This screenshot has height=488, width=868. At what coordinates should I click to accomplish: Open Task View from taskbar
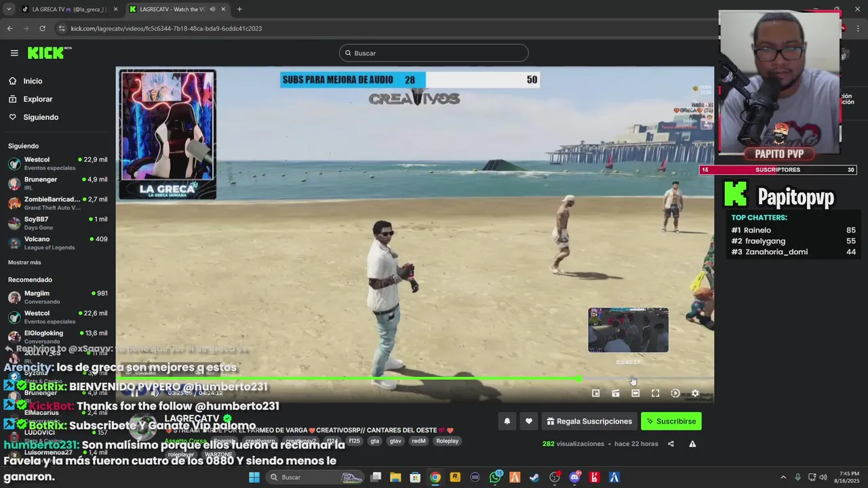[376, 477]
